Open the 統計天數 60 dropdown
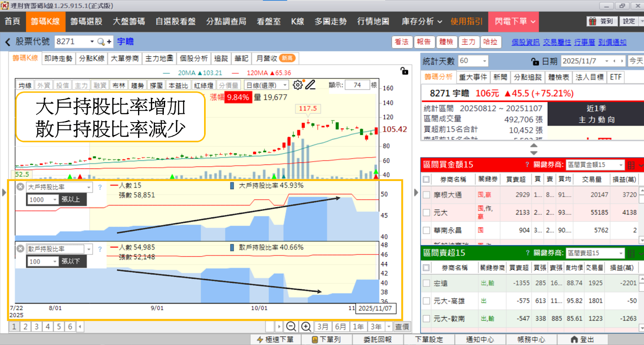This screenshot has height=345, width=644. coord(485,61)
